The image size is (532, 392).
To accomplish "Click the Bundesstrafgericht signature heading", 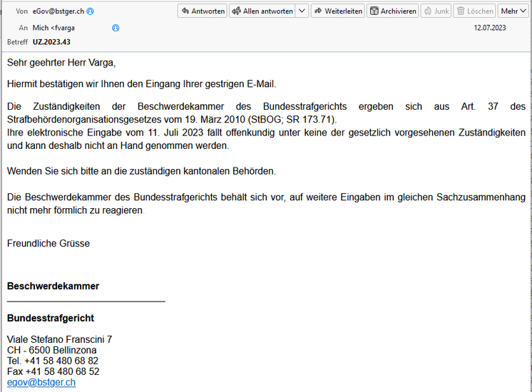I will (51, 318).
